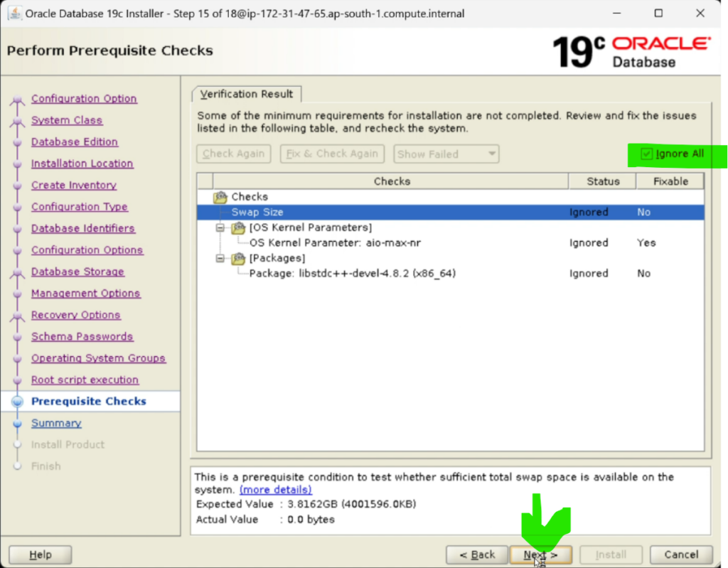Go to Management Options step
This screenshot has width=728, height=568.
[86, 293]
